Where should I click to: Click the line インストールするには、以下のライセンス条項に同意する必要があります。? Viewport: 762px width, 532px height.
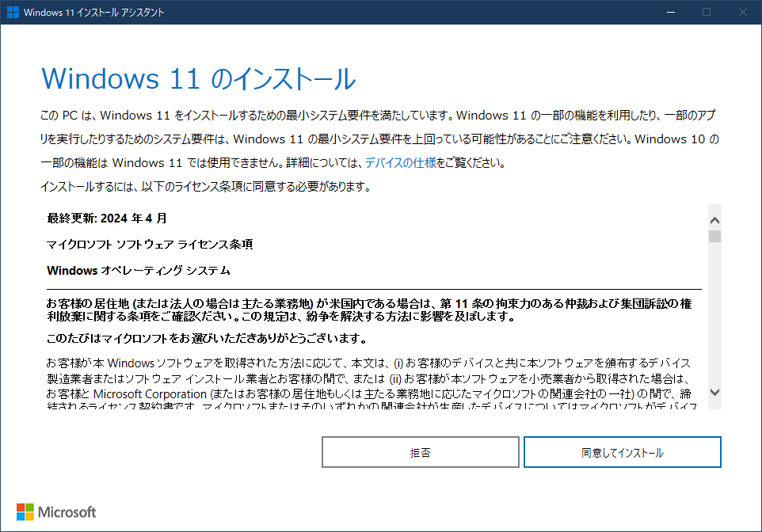pyautogui.click(x=206, y=187)
